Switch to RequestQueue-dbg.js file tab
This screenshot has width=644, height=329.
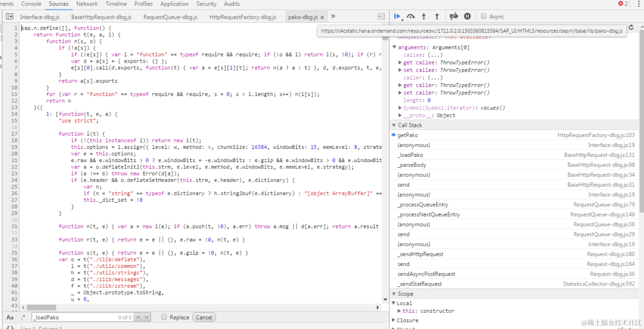pyautogui.click(x=170, y=17)
